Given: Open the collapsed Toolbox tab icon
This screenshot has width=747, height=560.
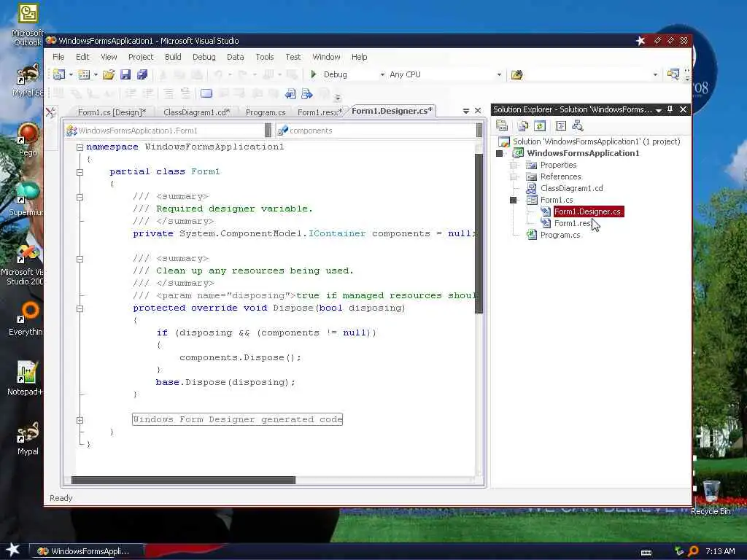Looking at the screenshot, I should coord(50,112).
